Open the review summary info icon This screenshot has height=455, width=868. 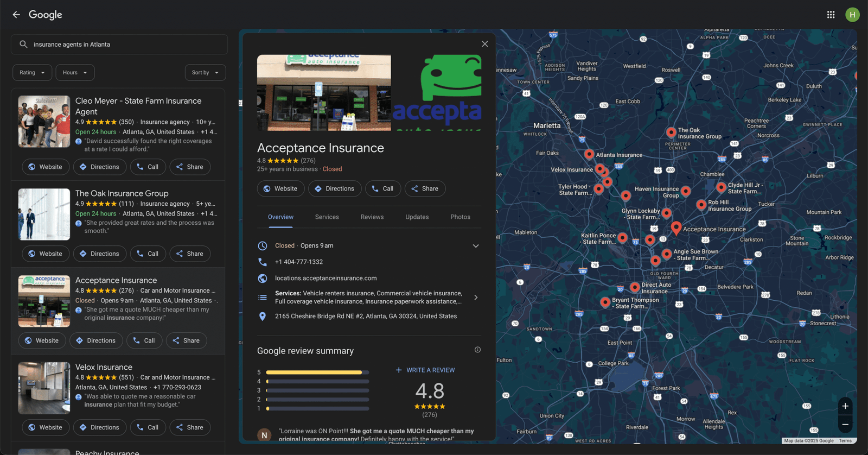point(477,350)
